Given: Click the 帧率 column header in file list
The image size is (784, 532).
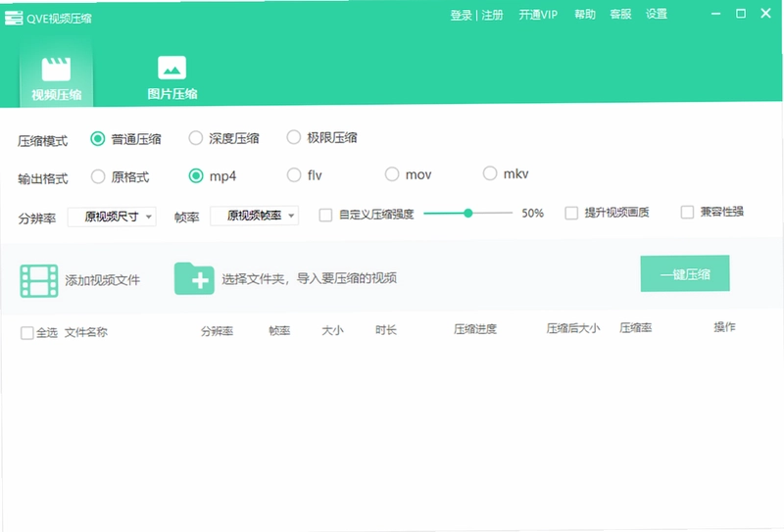Looking at the screenshot, I should pos(279,330).
